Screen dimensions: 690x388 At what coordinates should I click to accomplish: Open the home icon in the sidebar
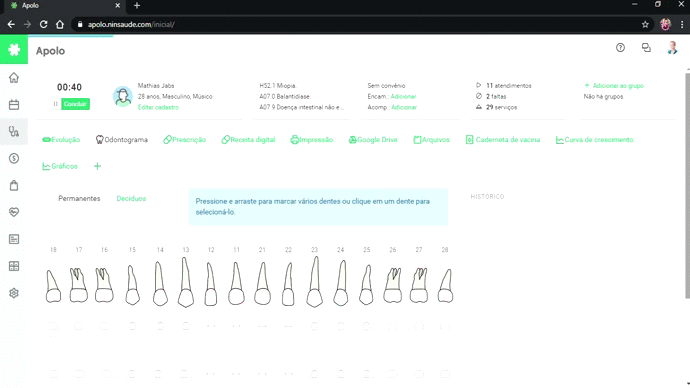14,78
